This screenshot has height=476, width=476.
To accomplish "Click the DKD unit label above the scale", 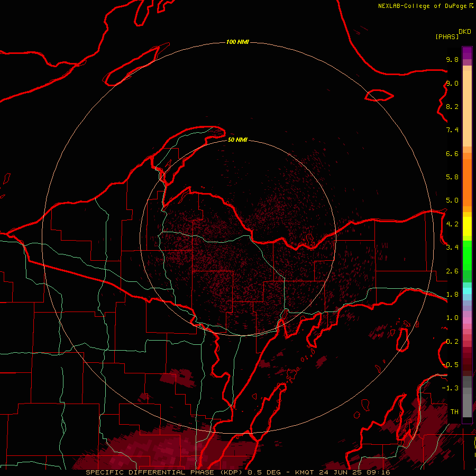I will tap(465, 32).
